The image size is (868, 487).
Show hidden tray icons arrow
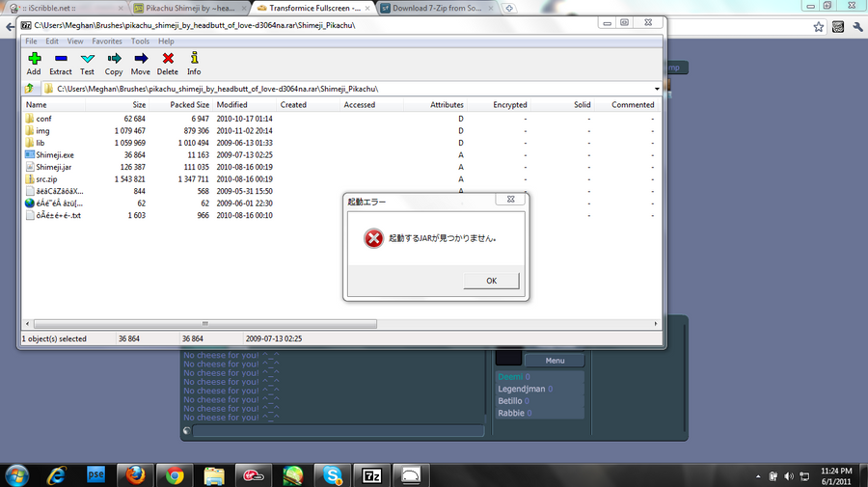pos(758,476)
